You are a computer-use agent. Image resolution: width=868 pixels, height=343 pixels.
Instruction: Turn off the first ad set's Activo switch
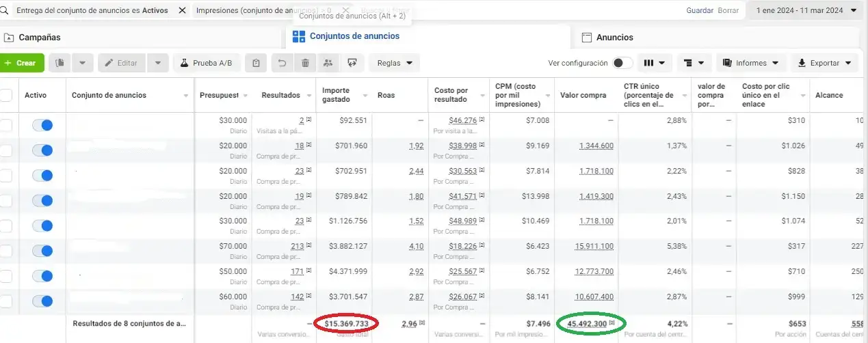42,126
